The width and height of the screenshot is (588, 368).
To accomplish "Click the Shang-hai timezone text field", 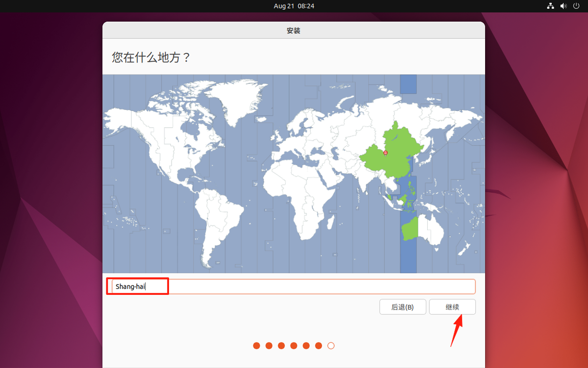I will pos(293,287).
